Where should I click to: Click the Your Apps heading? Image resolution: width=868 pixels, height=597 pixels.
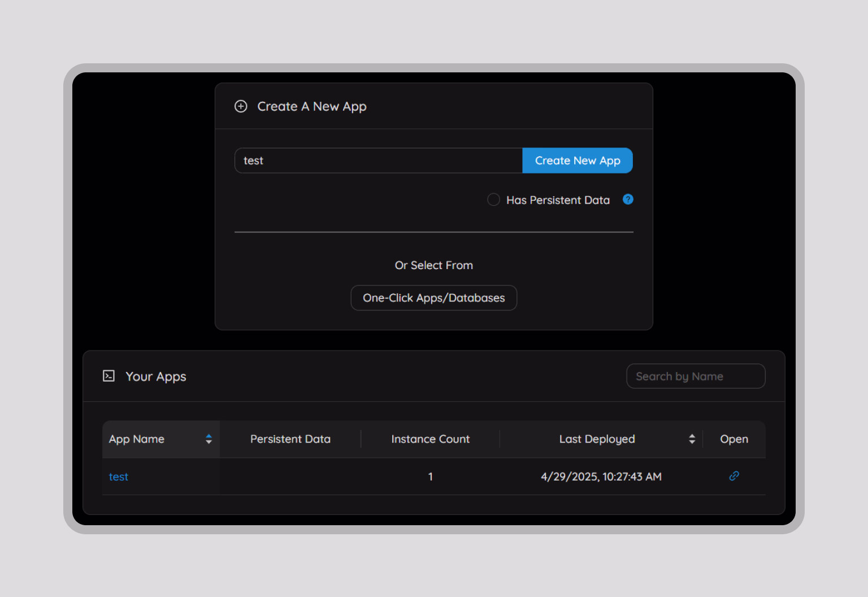(x=156, y=377)
